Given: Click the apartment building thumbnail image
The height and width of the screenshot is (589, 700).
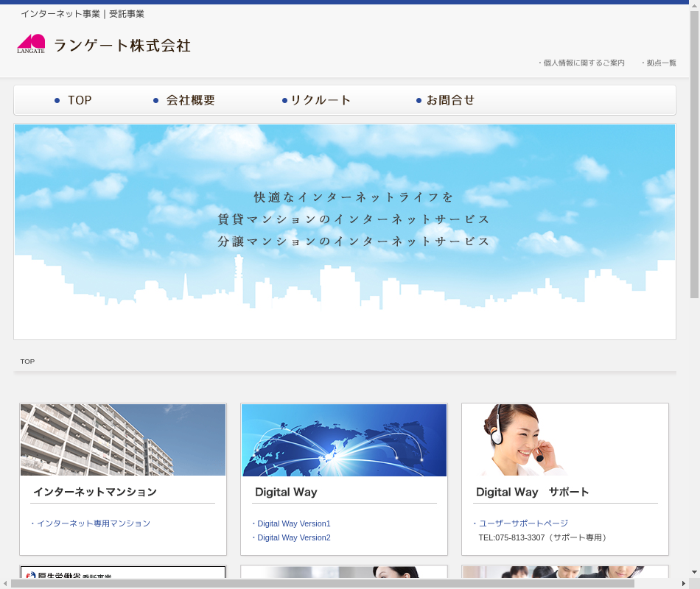Looking at the screenshot, I should coord(123,440).
